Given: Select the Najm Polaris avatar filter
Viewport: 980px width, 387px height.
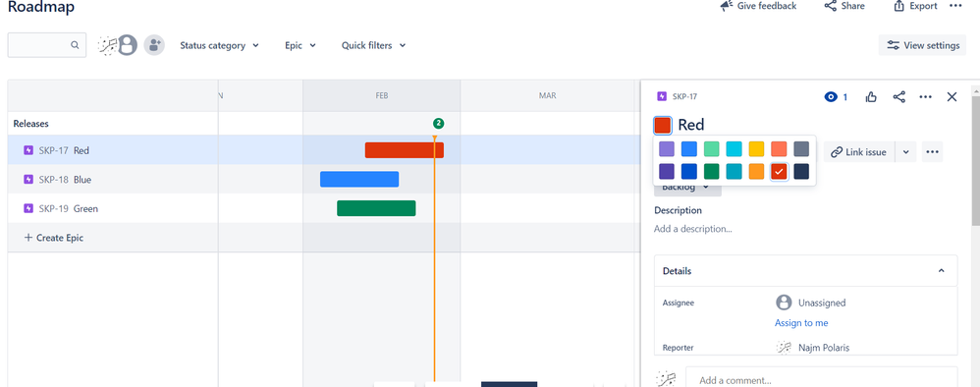Looking at the screenshot, I should click(107, 45).
